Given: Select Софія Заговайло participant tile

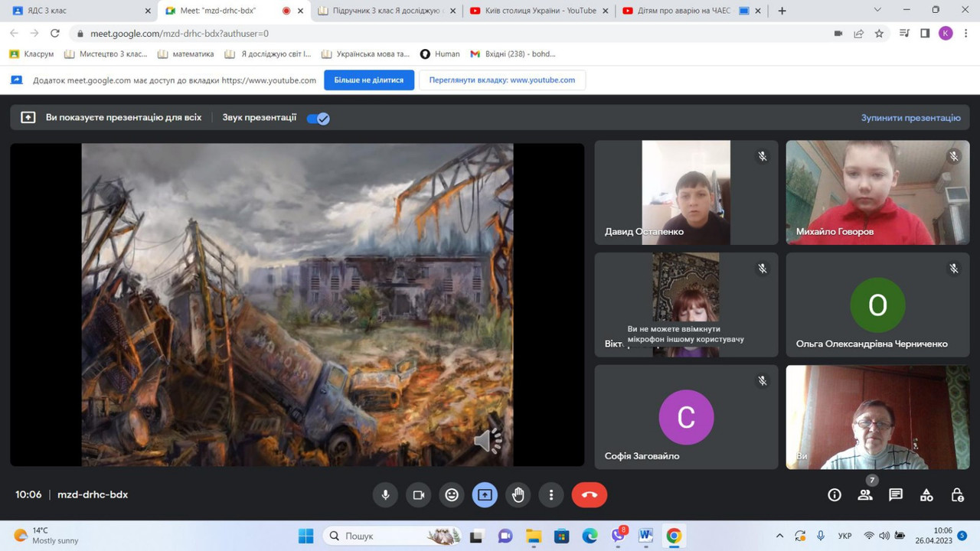Looking at the screenshot, I should [x=686, y=417].
